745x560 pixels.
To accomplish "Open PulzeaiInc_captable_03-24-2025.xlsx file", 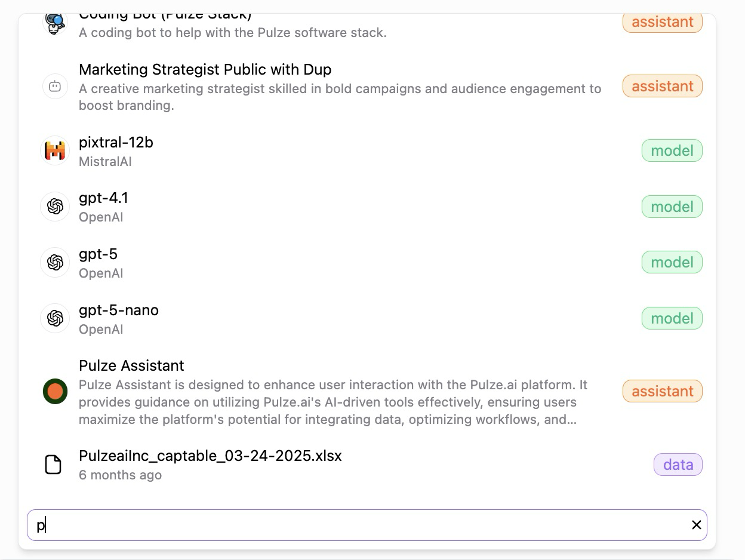I will pyautogui.click(x=210, y=456).
